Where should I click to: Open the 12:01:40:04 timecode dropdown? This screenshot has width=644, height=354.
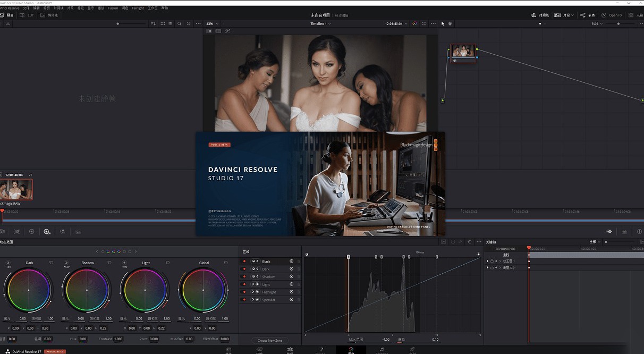pyautogui.click(x=396, y=24)
